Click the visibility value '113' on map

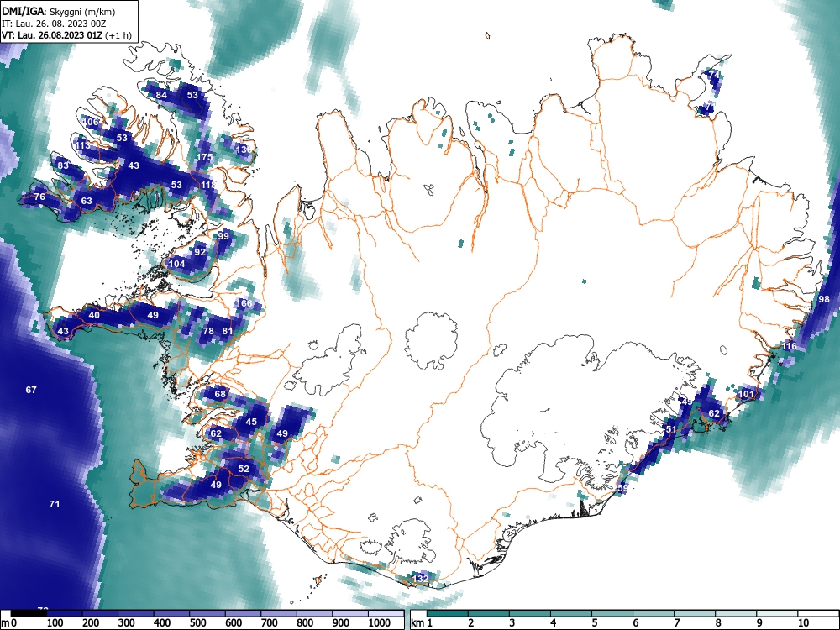coord(82,145)
